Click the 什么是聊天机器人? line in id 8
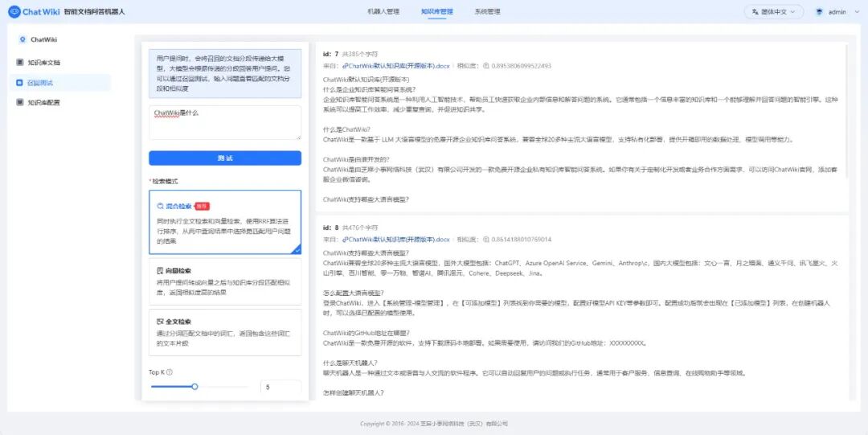The height and width of the screenshot is (435, 868). 350,363
